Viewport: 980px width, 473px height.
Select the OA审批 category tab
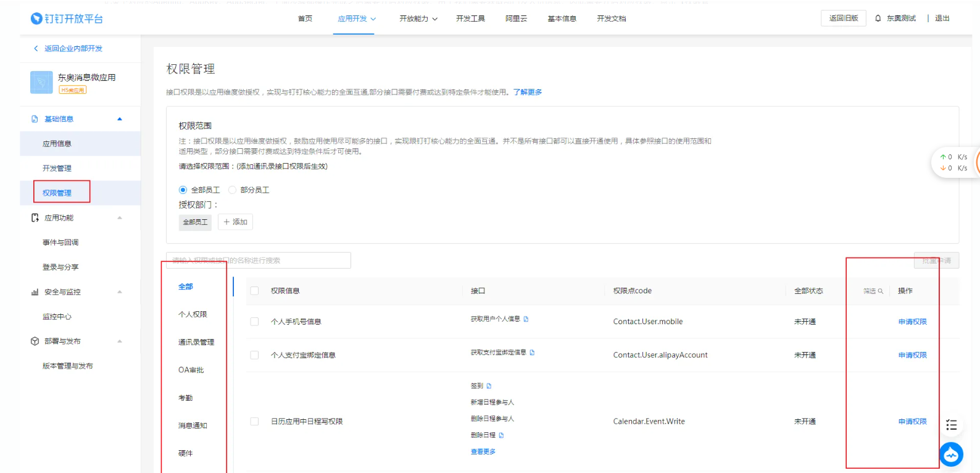coord(191,370)
